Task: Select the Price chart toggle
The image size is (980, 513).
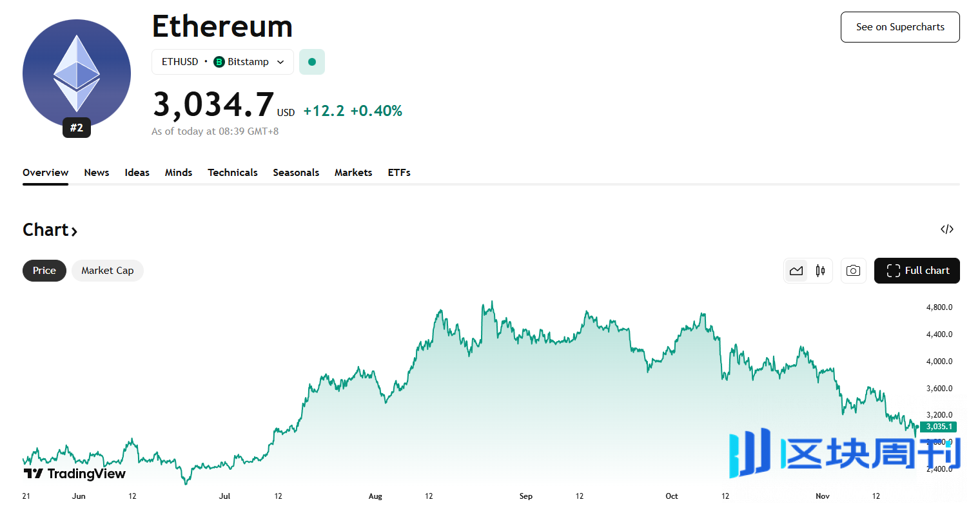Action: tap(44, 271)
